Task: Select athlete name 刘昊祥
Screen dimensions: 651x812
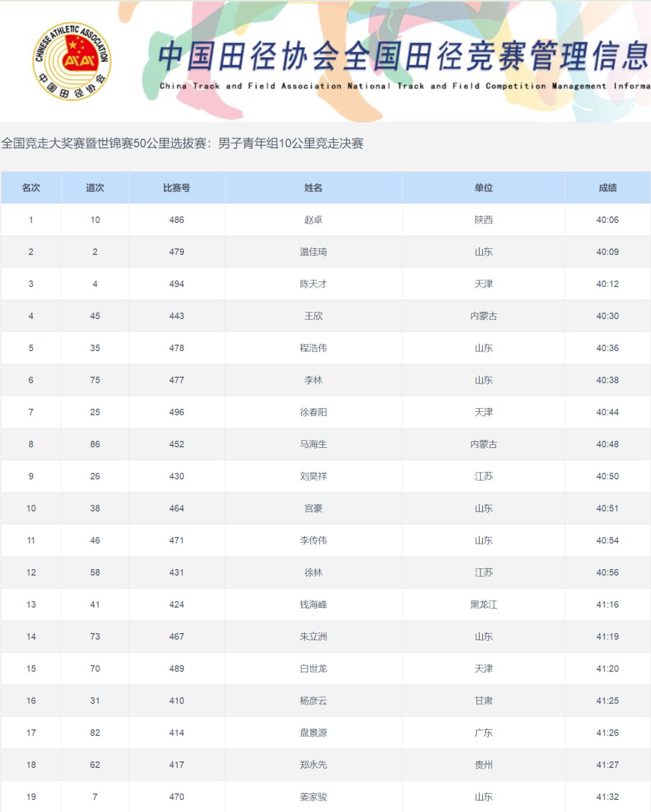Action: point(313,476)
